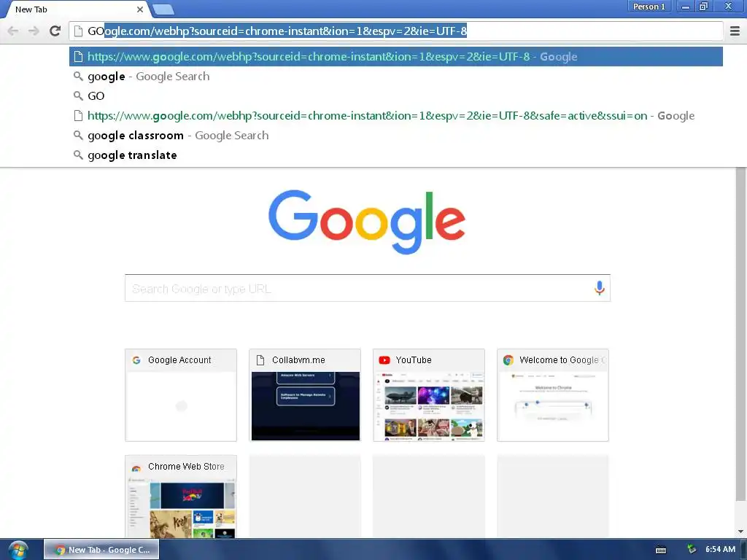This screenshot has height=560, width=747.
Task: Open a new tab with tab-strip button
Action: [163, 9]
